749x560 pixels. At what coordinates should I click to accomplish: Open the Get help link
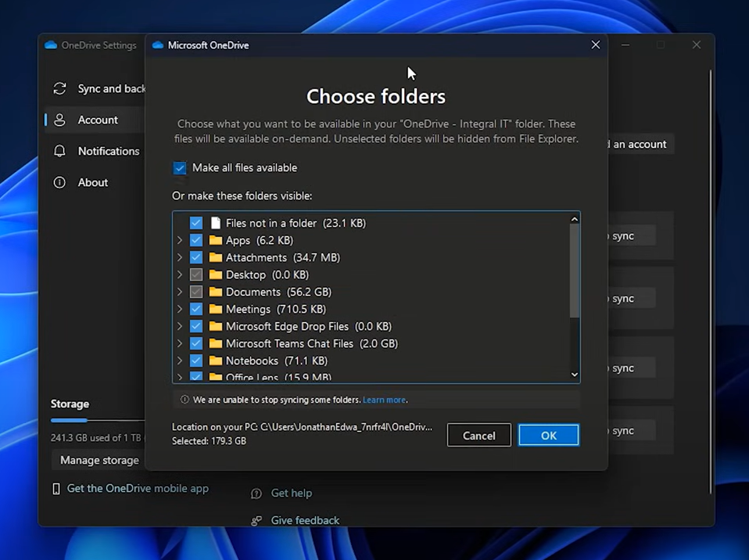[x=292, y=493]
